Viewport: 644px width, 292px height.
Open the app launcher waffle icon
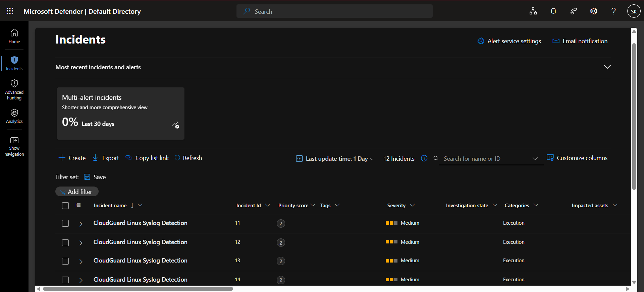pos(10,11)
